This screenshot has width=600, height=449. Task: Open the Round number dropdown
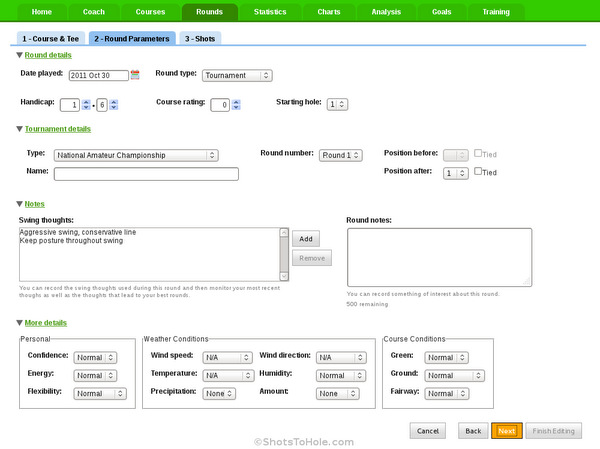tap(341, 155)
